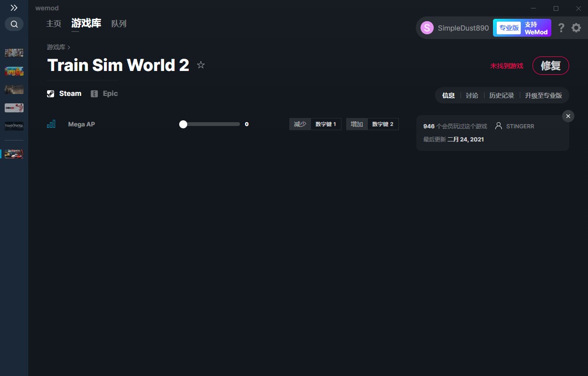Click the Mega AP slider handle
The width and height of the screenshot is (588, 376).
(x=183, y=124)
